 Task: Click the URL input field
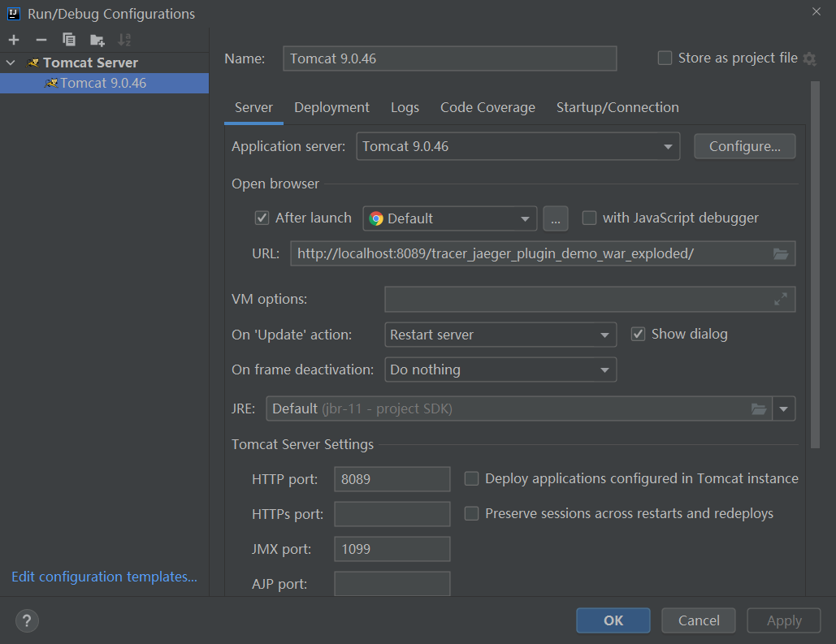(x=543, y=253)
